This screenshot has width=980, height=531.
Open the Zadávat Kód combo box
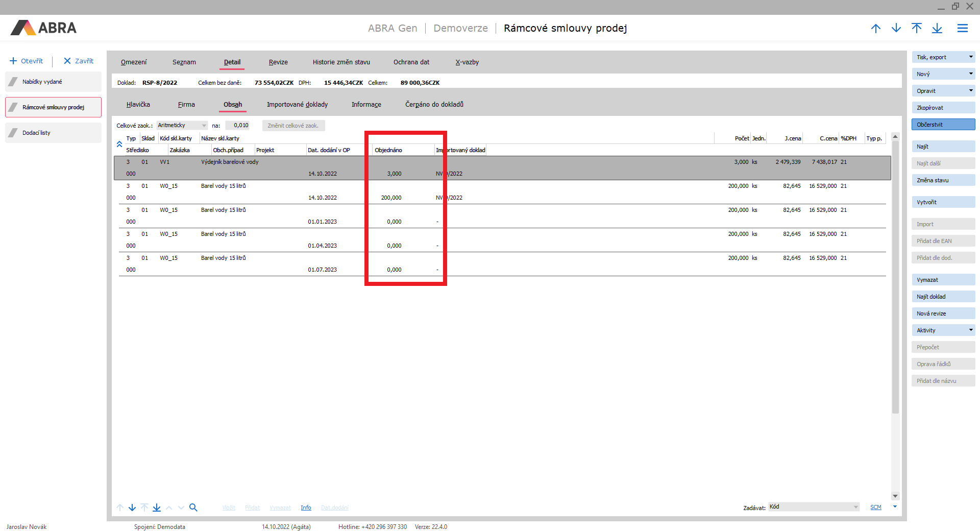pos(855,507)
